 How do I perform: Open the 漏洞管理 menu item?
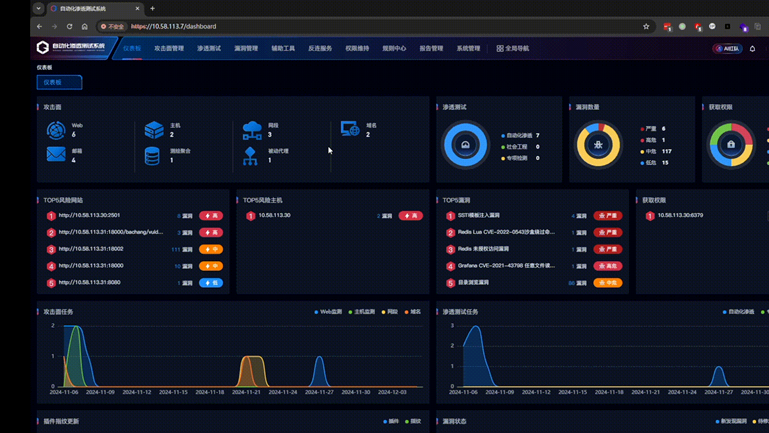click(246, 48)
